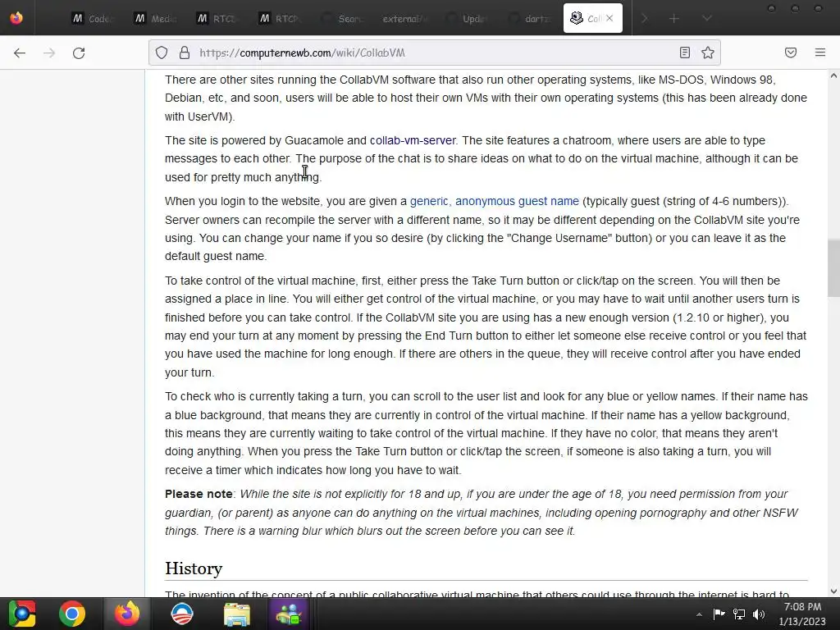Launch Google Chrome from the taskbar
Viewport: 840px width, 630px height.
[72, 614]
